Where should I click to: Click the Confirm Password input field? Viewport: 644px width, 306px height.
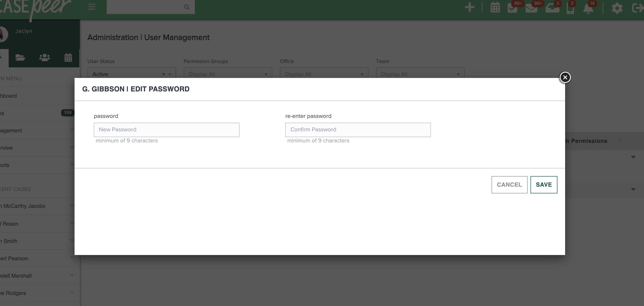coord(358,130)
